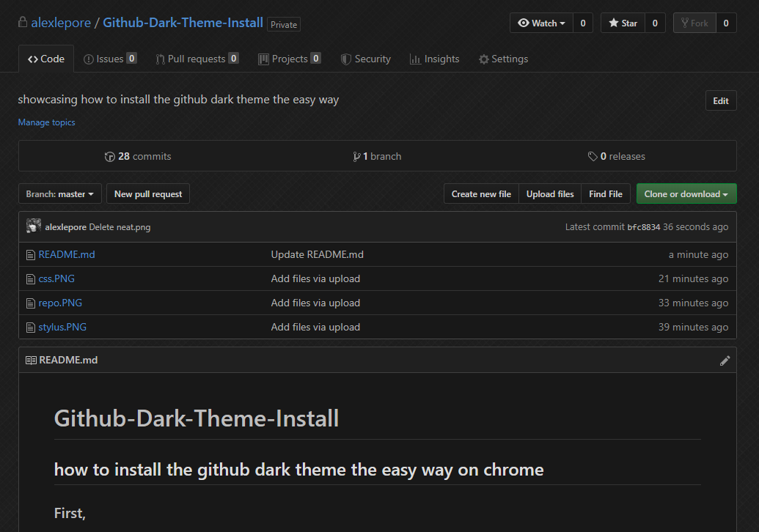Click Upload files button
This screenshot has width=759, height=532.
550,194
